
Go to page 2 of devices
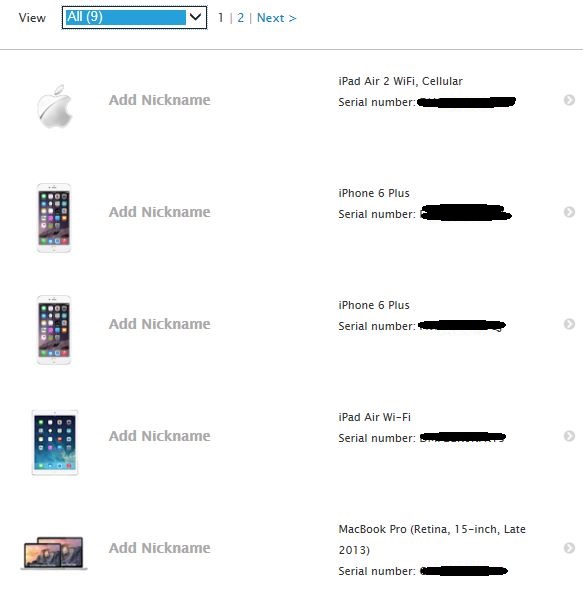click(240, 18)
